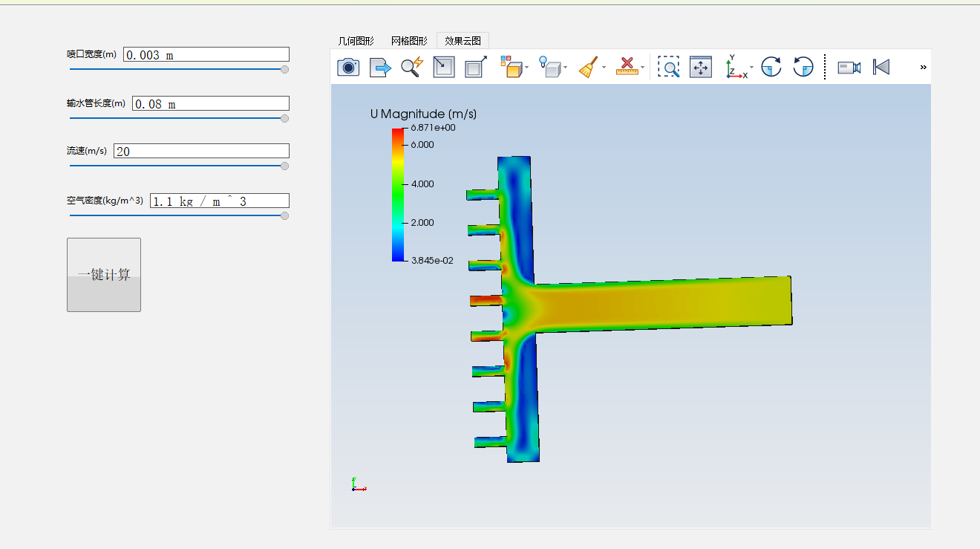980x549 pixels.
Task: Expand hidden toolbar items with the chevron
Action: [x=924, y=67]
